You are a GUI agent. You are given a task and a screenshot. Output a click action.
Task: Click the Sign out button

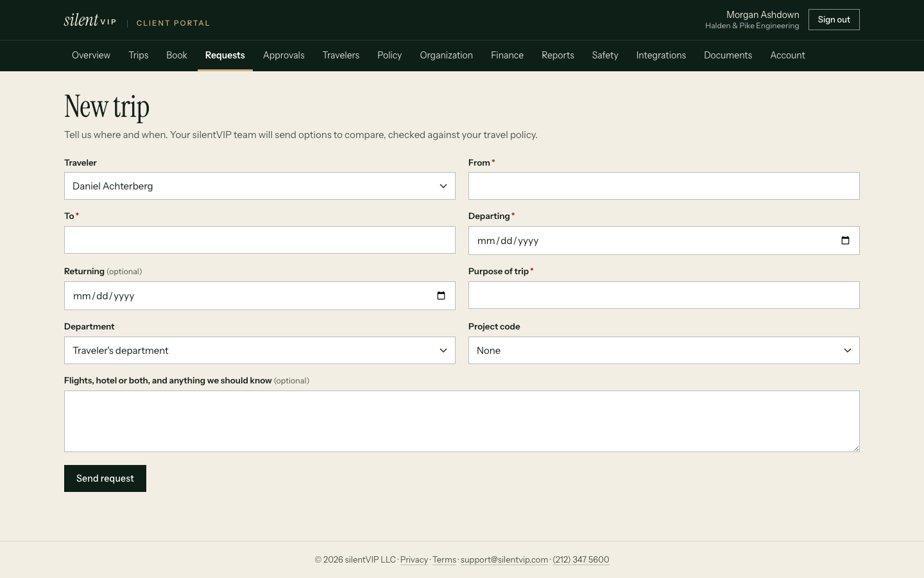pos(834,20)
